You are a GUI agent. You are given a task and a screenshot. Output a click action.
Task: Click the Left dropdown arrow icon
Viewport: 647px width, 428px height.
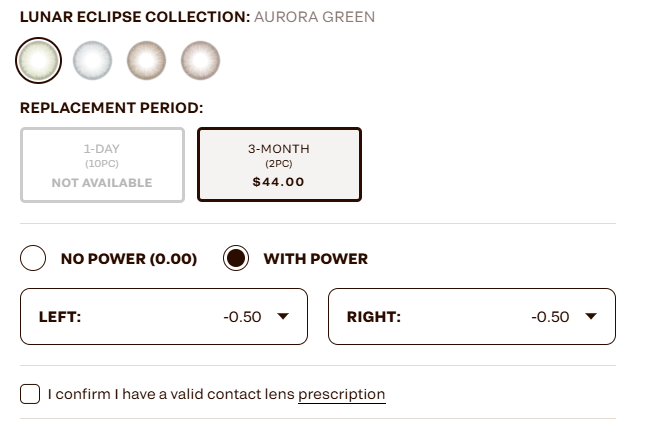point(282,317)
